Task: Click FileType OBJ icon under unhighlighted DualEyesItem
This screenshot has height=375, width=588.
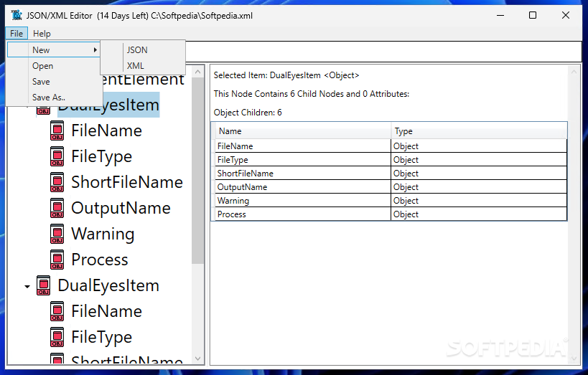Action: tap(57, 337)
